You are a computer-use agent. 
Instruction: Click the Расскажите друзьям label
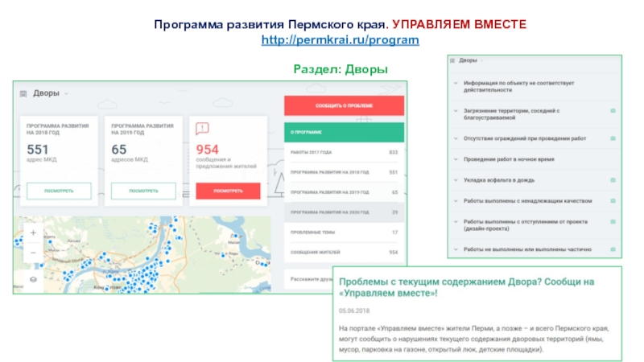click(312, 279)
